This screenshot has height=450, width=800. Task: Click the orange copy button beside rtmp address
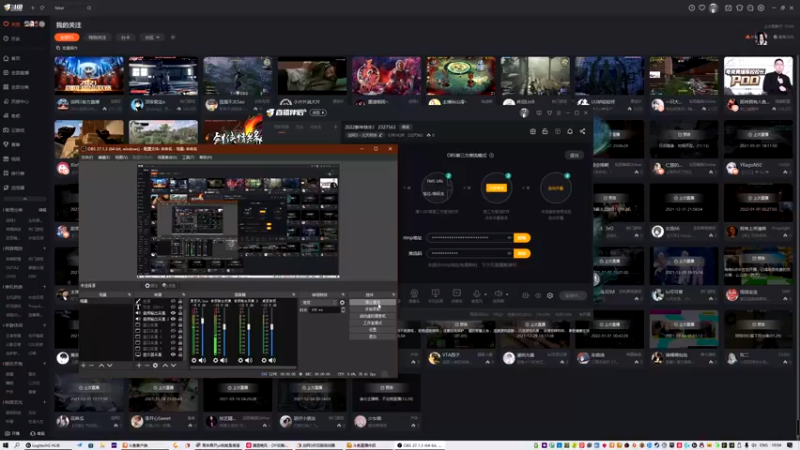coord(521,237)
